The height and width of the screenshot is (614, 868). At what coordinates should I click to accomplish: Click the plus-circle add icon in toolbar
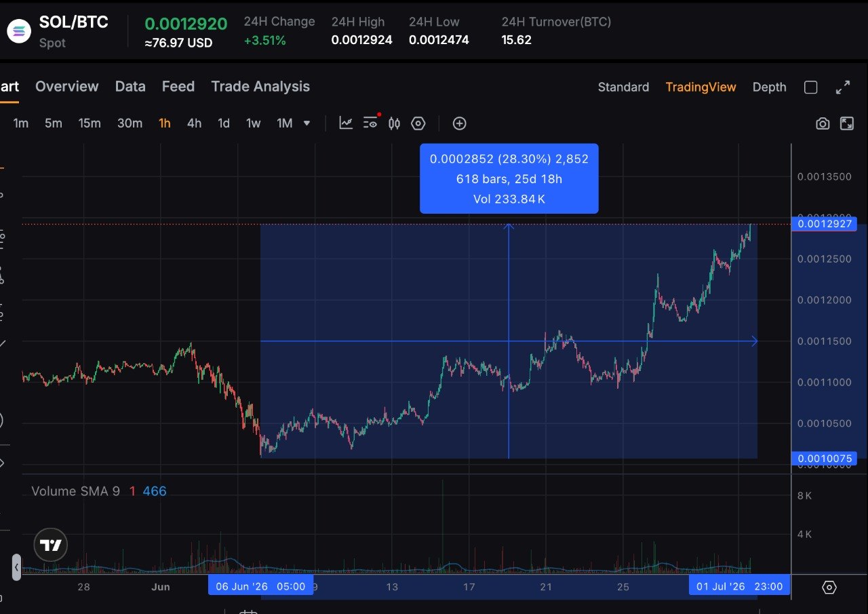(x=459, y=123)
